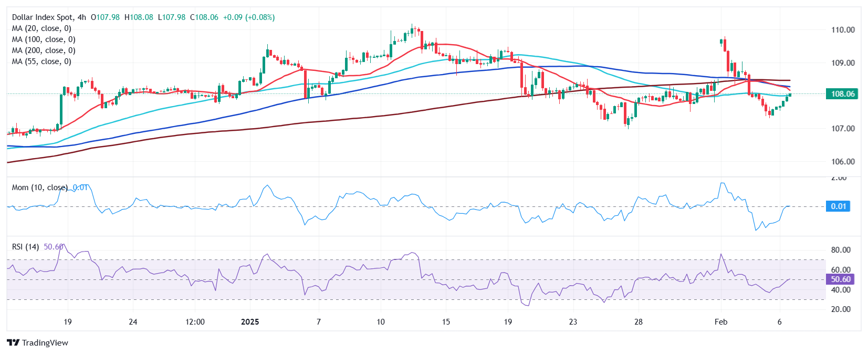Click the 12:00 time axis label
Image resolution: width=868 pixels, height=354 pixels.
click(195, 322)
